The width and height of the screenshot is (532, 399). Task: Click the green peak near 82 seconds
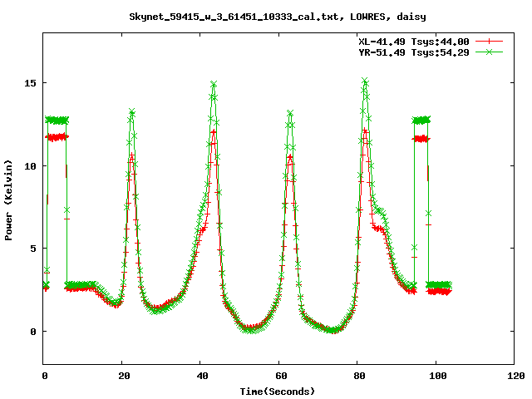point(365,81)
